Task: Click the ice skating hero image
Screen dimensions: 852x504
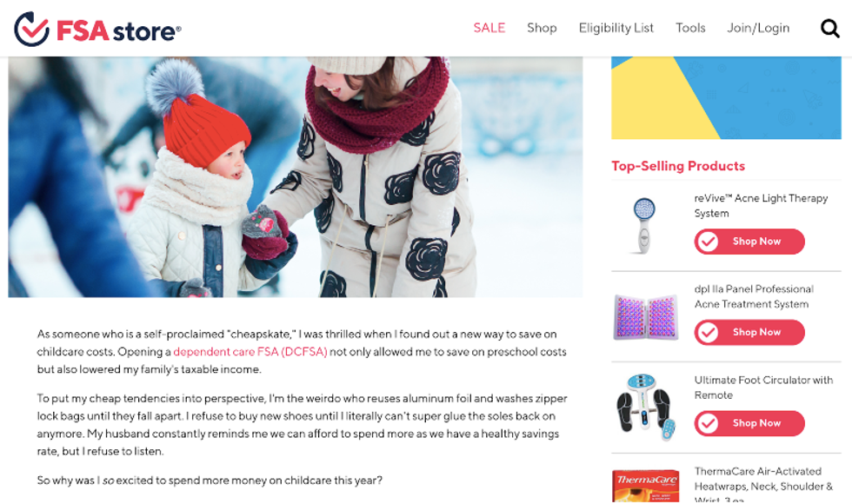Action: point(295,176)
